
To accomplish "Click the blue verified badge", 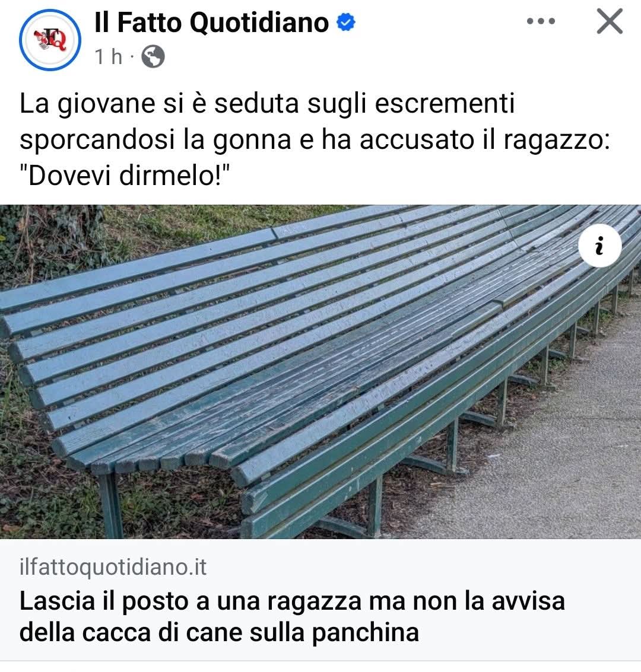I will click(346, 23).
